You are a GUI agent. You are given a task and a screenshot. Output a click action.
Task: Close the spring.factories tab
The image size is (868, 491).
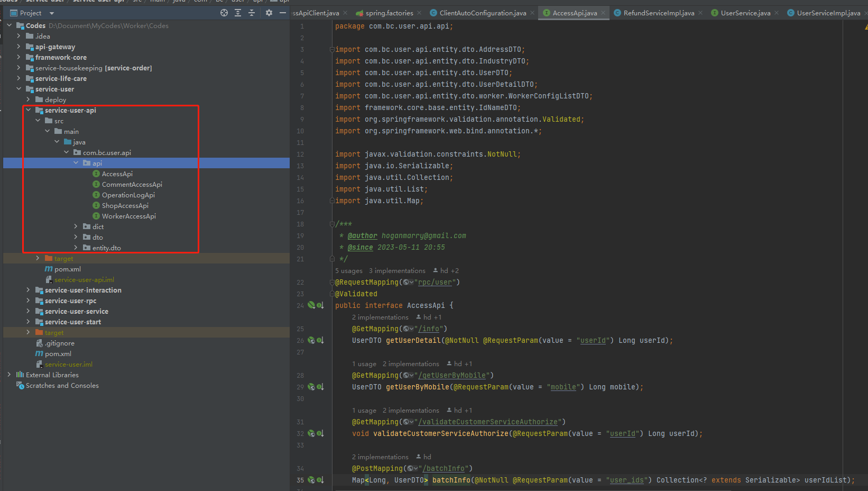[x=419, y=13]
